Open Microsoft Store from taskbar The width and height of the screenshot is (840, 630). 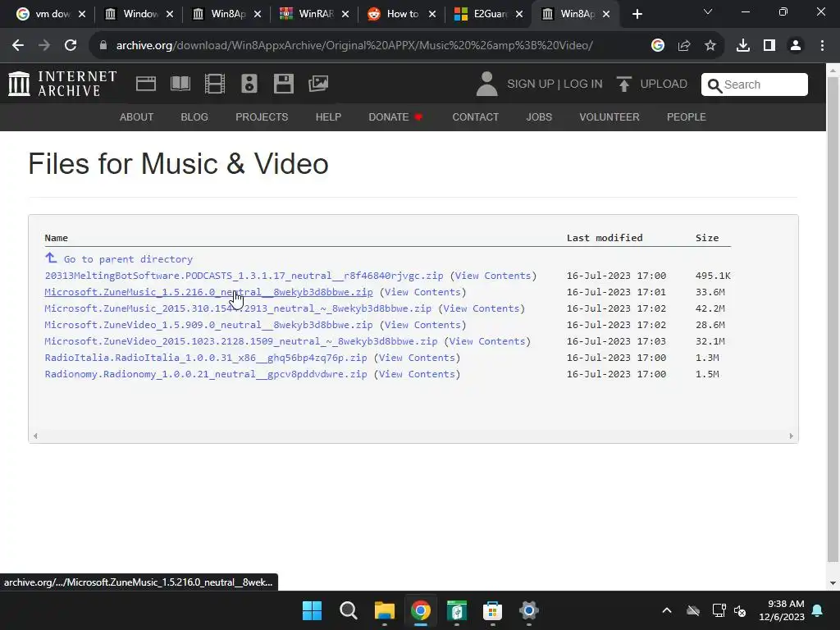pyautogui.click(x=492, y=610)
